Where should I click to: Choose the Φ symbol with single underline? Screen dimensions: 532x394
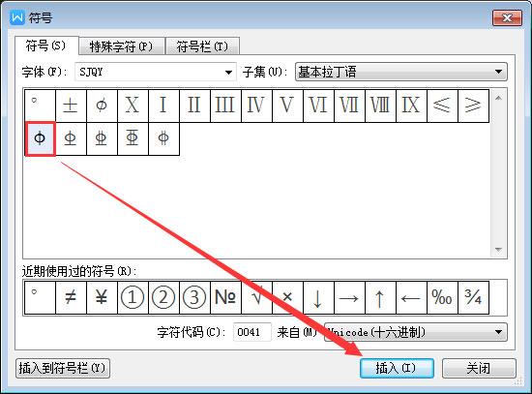pos(71,139)
